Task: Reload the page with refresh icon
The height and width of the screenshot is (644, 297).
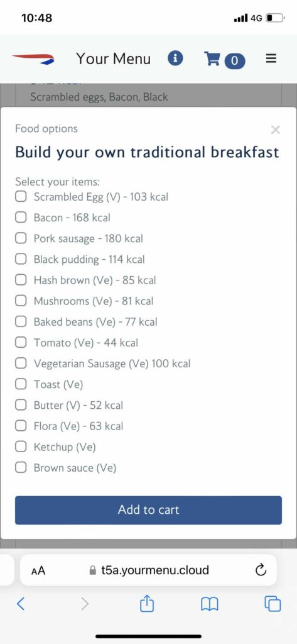Action: click(x=261, y=570)
